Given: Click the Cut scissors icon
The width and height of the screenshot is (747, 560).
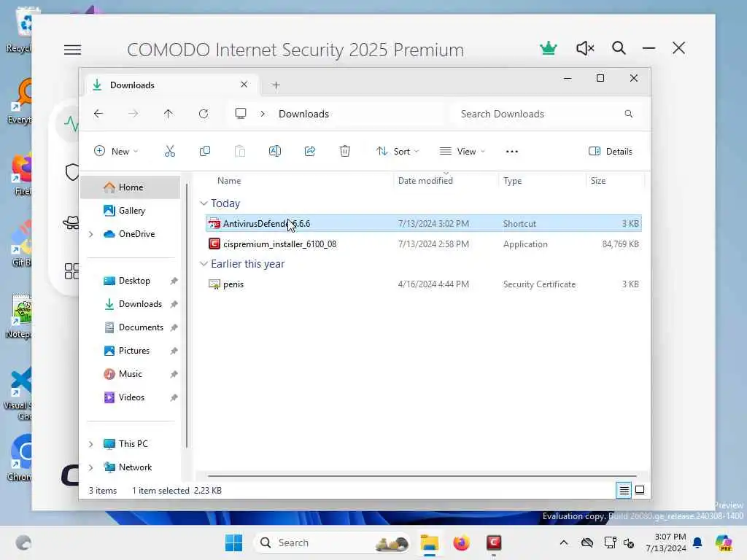Looking at the screenshot, I should 169,152.
